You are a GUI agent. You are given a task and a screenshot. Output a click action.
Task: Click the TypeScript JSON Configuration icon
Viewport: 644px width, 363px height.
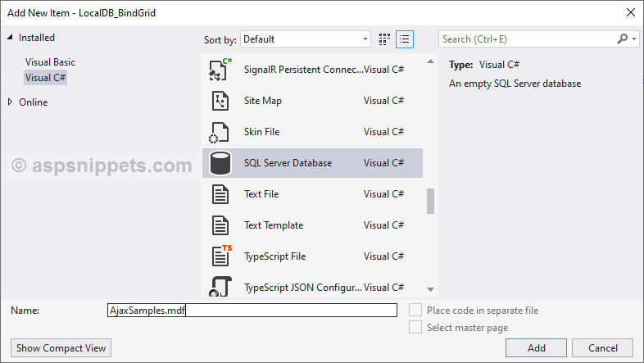[x=220, y=287]
